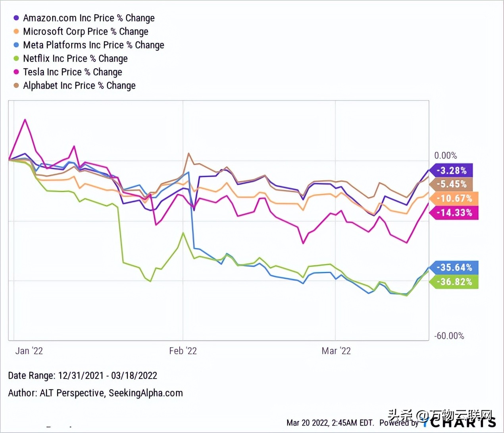
Task: Click the brown -5.45% value tag
Action: (x=452, y=184)
